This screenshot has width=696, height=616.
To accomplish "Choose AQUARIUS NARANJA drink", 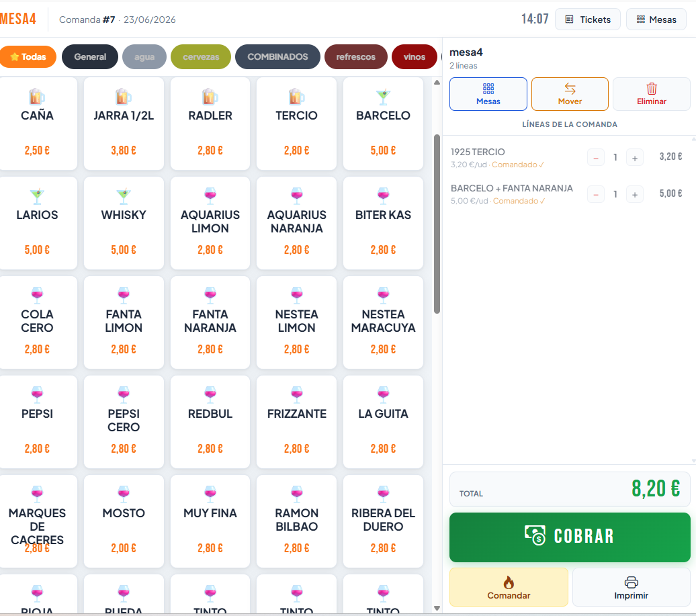I will [x=296, y=223].
